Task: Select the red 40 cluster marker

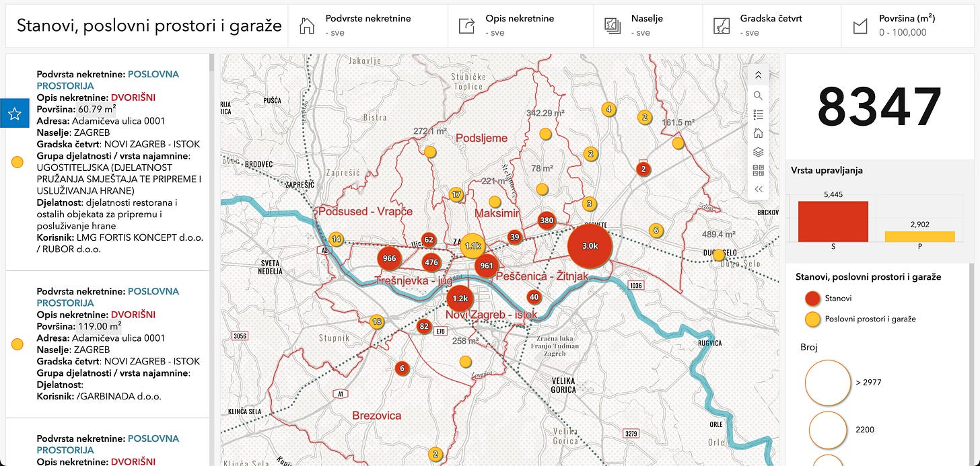Action: point(534,297)
